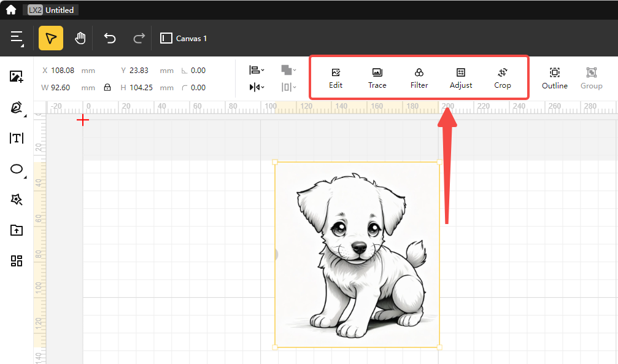The image size is (618, 364).
Task: Open the import file folder icon
Action: pyautogui.click(x=17, y=230)
